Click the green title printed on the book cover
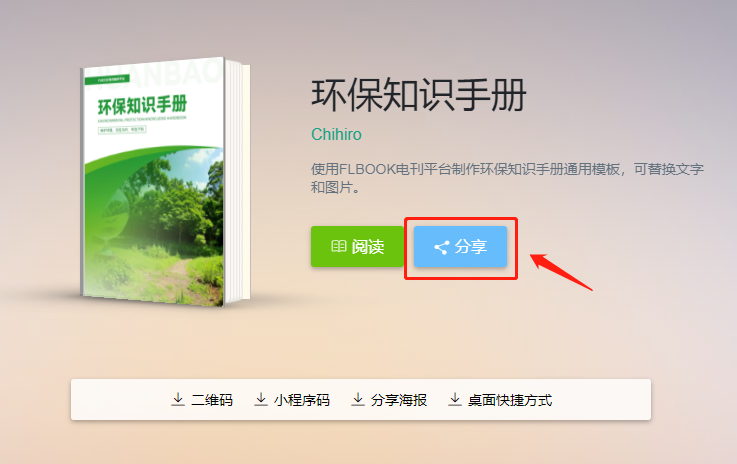Screen dimensions: 737x464 142,105
